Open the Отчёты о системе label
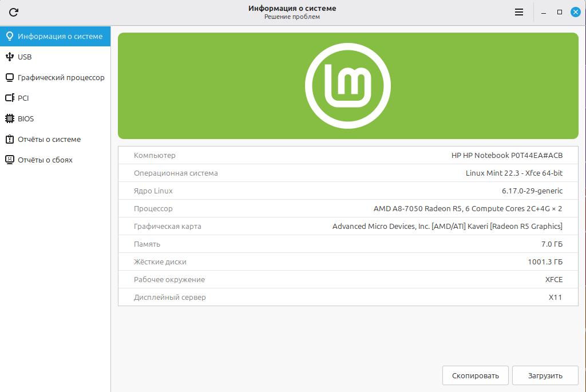This screenshot has width=586, height=392. pyautogui.click(x=49, y=139)
